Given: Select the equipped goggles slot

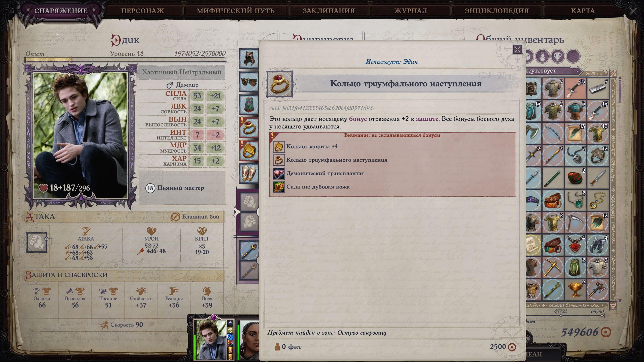Looking at the screenshot, I should pos(249,82).
